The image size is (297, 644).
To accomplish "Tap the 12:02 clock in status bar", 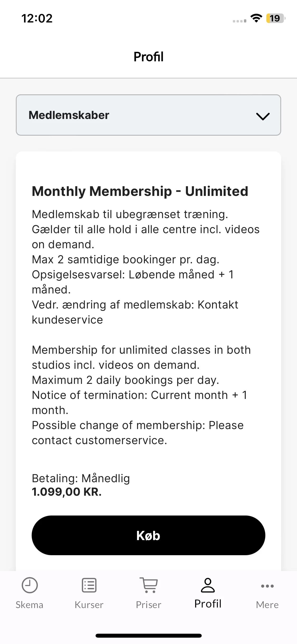I will tap(37, 19).
